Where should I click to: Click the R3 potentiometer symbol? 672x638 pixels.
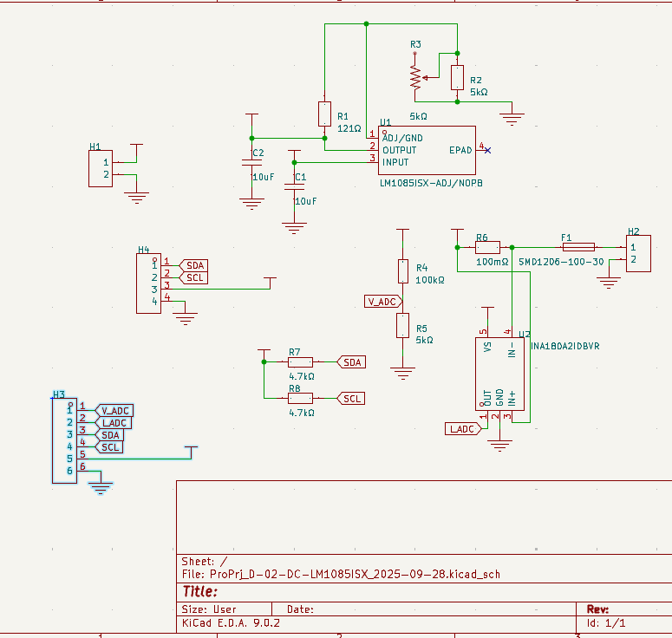click(x=416, y=78)
